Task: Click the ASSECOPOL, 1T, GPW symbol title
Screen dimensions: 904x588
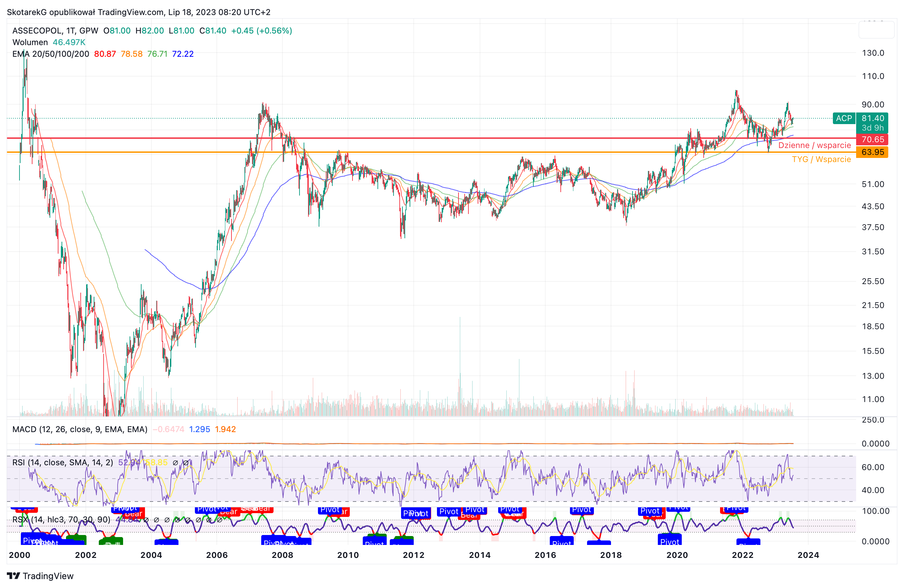Action: [x=55, y=31]
